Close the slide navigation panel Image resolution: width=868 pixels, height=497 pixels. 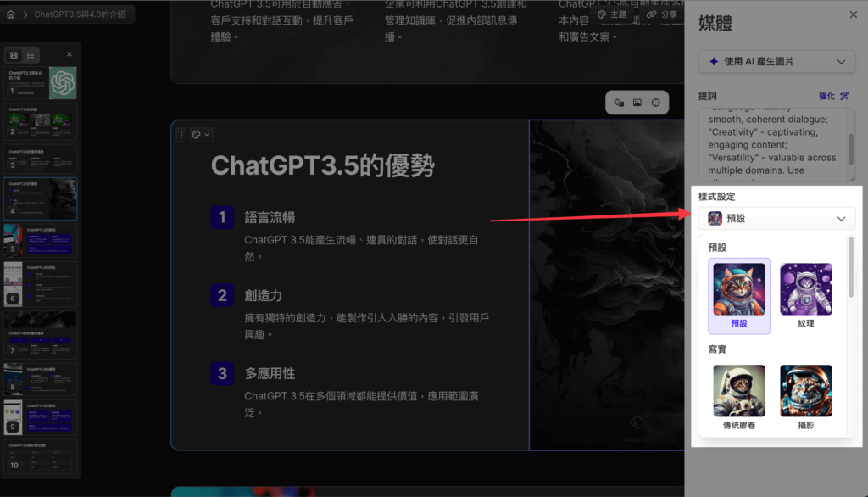click(69, 54)
